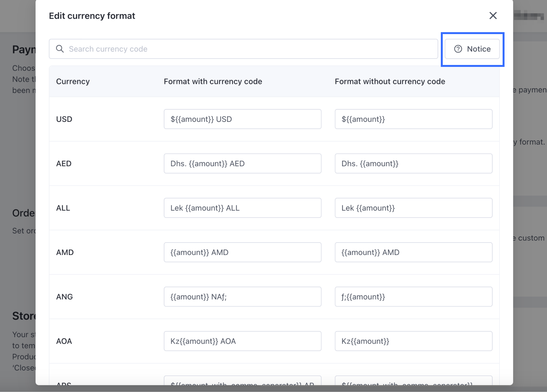Viewport: 547px width, 392px height.
Task: Click the search magnifier icon
Action: click(60, 49)
